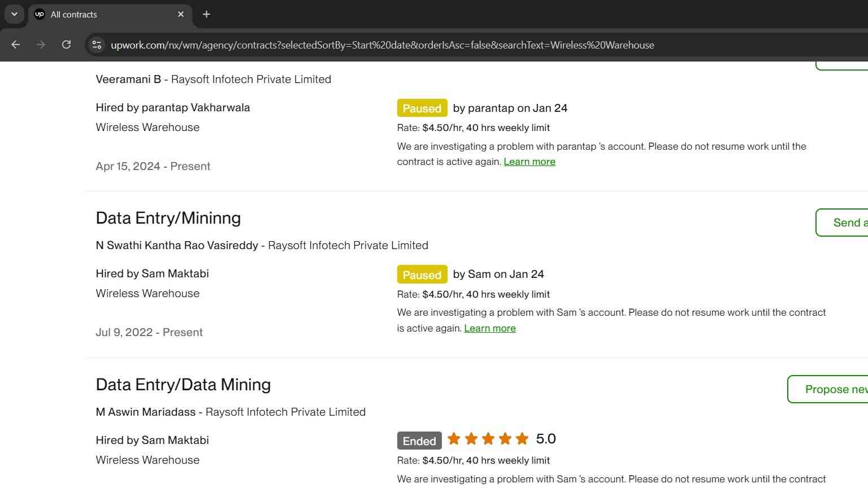Screen dimensions: 868x488
Task: Click Propose new button for Data Entry/Data Mining
Action: [828, 389]
